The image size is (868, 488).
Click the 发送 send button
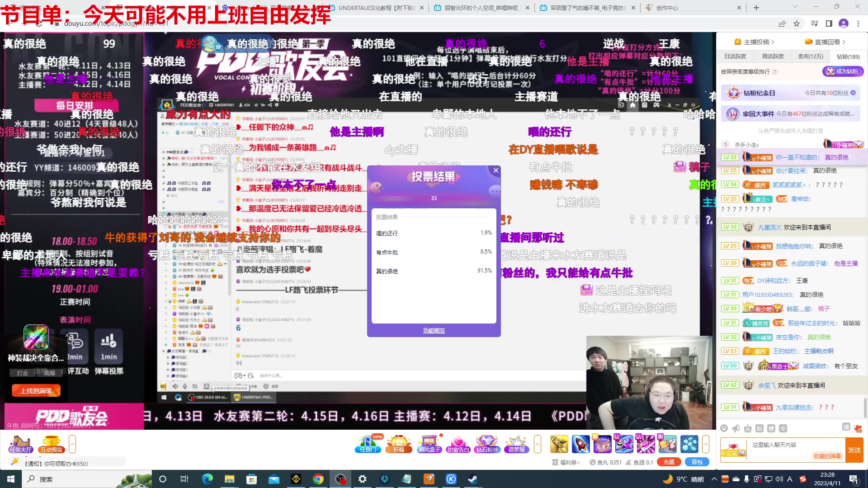coord(854,450)
